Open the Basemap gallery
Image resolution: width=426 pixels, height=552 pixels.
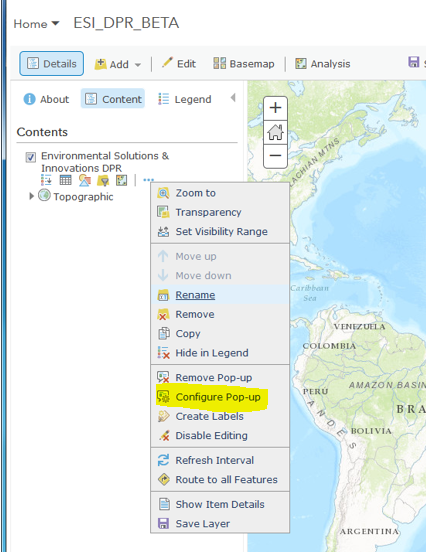point(244,63)
